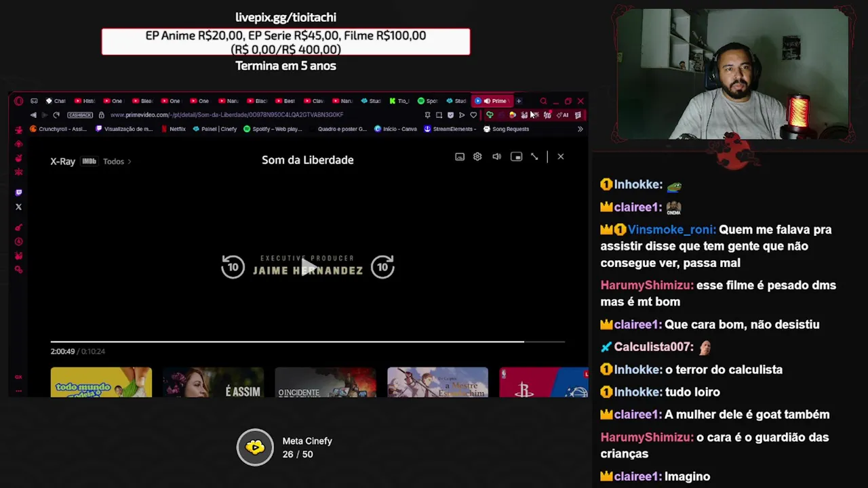Viewport: 868px width, 488px height.
Task: Open the Song Requests bookmark
Action: coord(506,129)
